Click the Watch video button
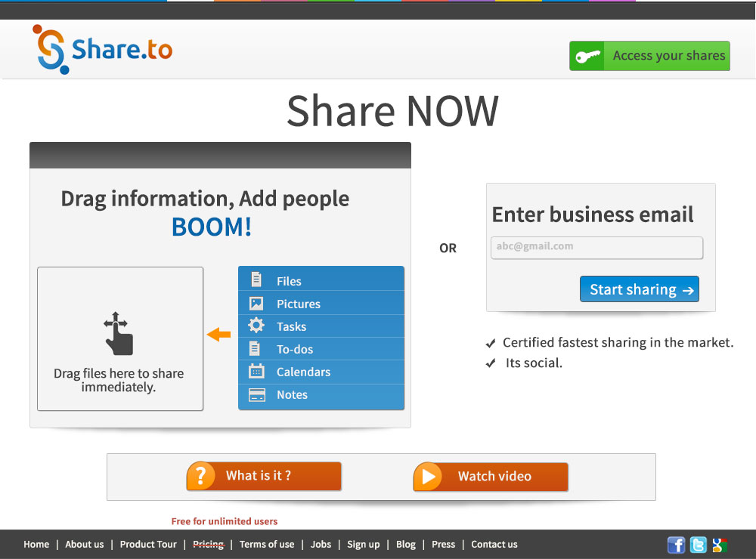756x559 pixels. point(491,477)
